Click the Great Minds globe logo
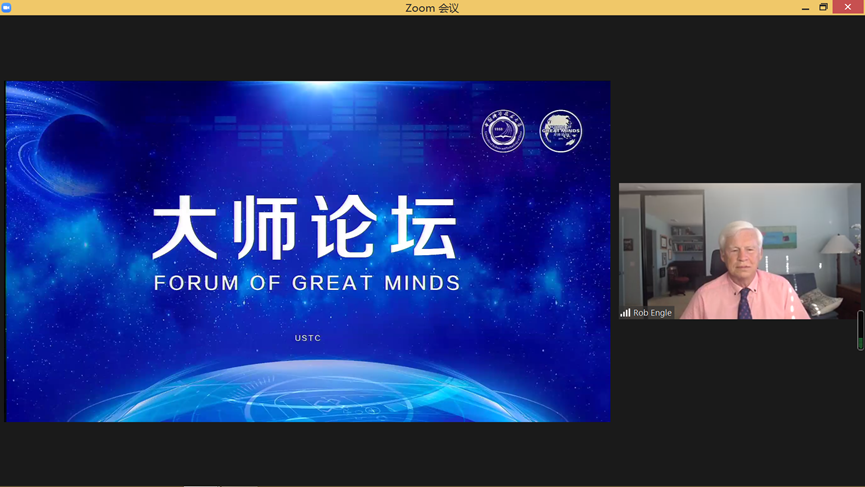 tap(561, 131)
